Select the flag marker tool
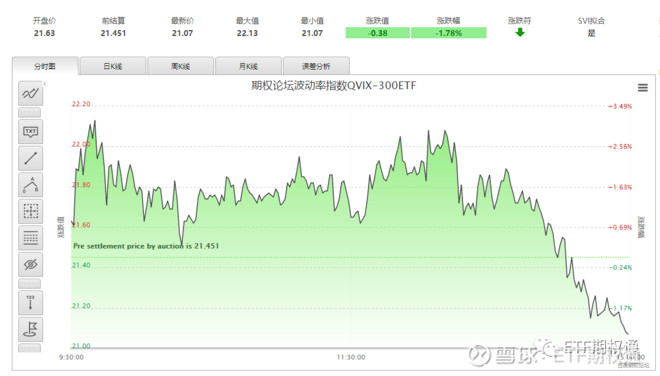Screen dimensions: 660x376 30,329
